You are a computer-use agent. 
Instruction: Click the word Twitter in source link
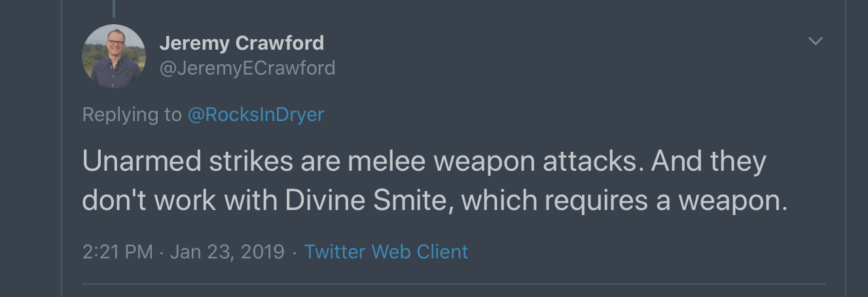click(x=335, y=252)
